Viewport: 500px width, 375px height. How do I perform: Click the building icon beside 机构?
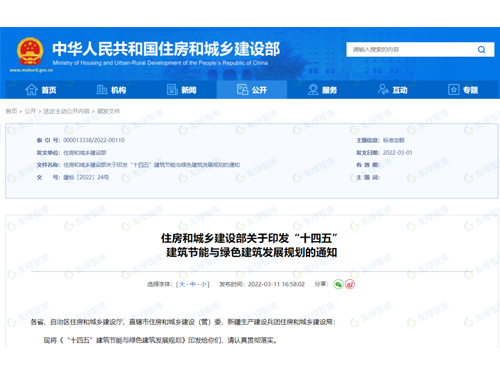coord(102,90)
